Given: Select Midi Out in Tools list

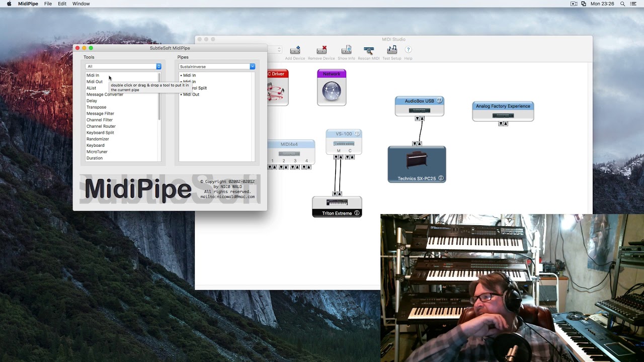Looking at the screenshot, I should [95, 81].
